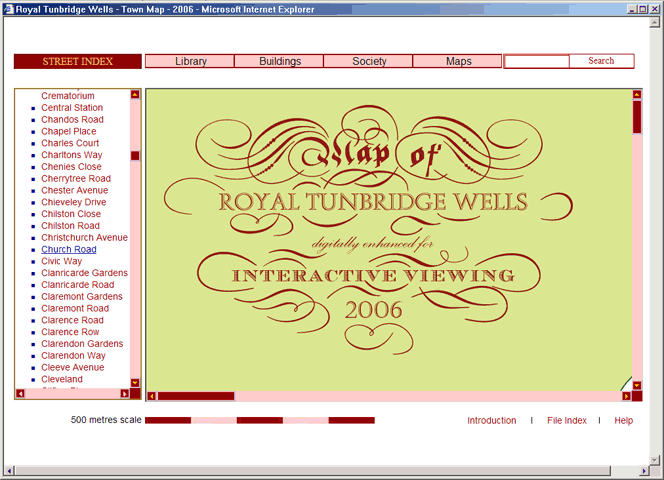Screen dimensions: 664x480
Task: Click the Help link
Action: [623, 421]
